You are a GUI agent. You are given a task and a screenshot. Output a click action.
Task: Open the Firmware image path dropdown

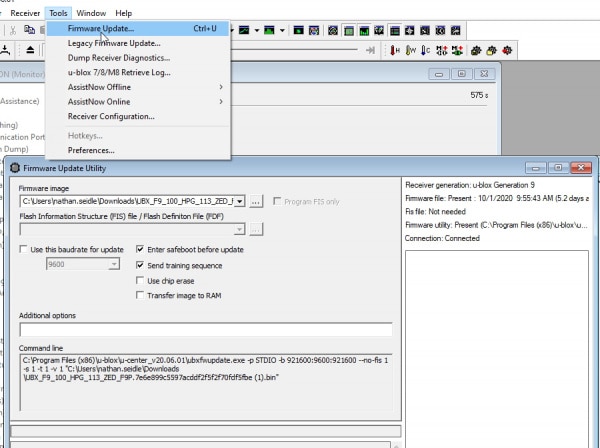[240, 201]
